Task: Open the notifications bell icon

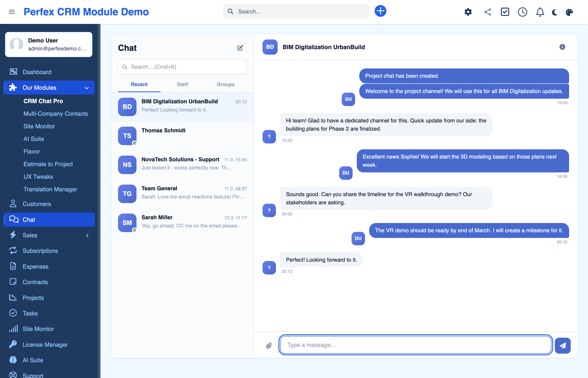Action: tap(540, 12)
